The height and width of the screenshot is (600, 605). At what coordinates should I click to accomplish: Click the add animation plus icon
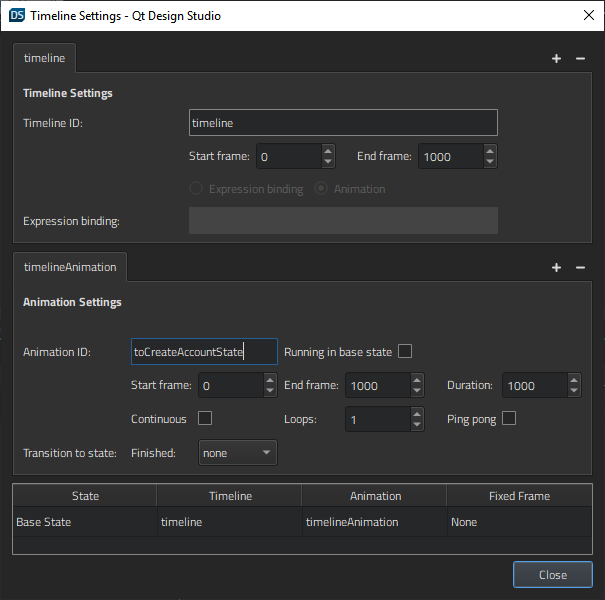557,267
